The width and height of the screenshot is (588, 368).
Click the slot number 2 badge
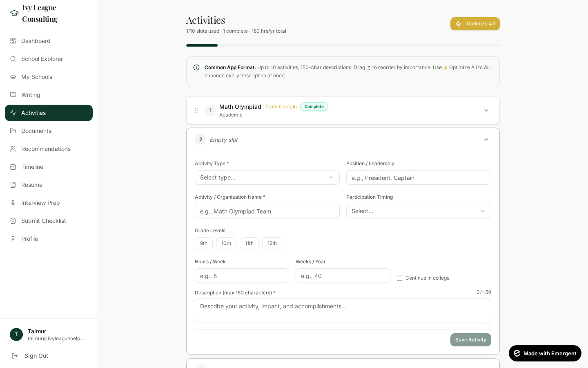coord(200,139)
